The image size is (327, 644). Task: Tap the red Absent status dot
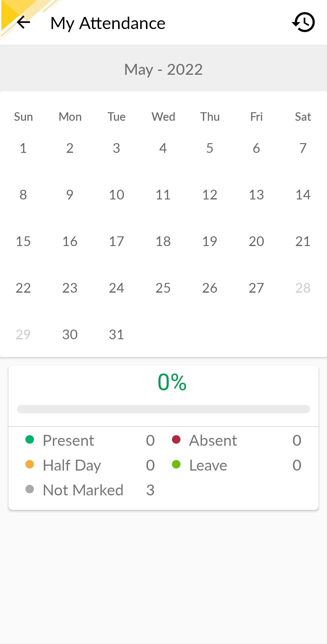[176, 439]
